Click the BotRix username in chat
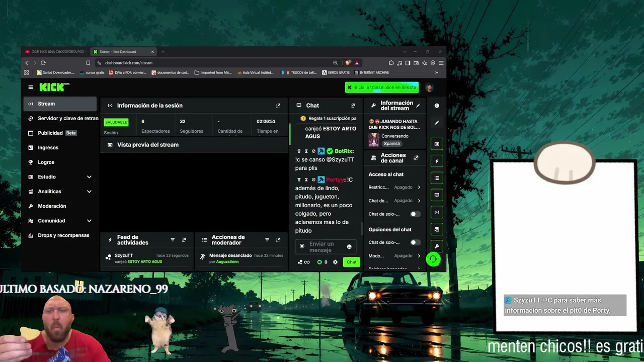This screenshot has height=362, width=644. [344, 151]
